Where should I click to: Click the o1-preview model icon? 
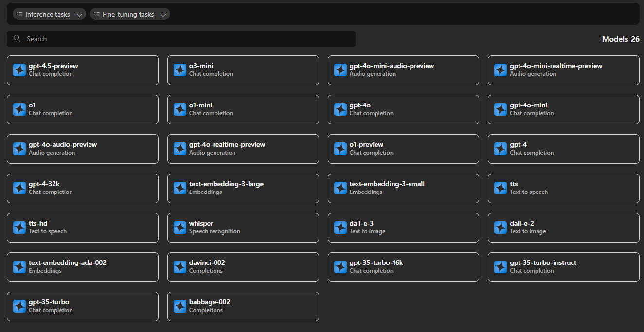point(340,149)
